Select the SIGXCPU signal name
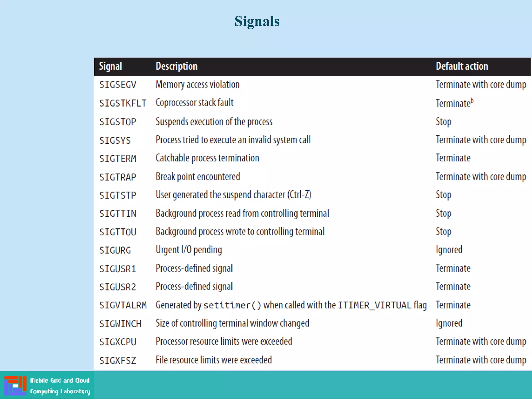The image size is (532, 399). (x=118, y=342)
